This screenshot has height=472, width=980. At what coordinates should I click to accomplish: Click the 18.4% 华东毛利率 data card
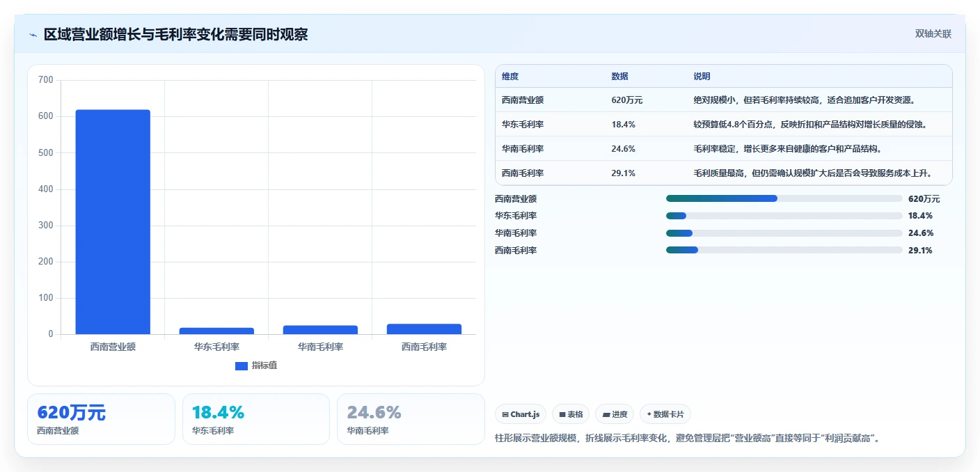(255, 419)
